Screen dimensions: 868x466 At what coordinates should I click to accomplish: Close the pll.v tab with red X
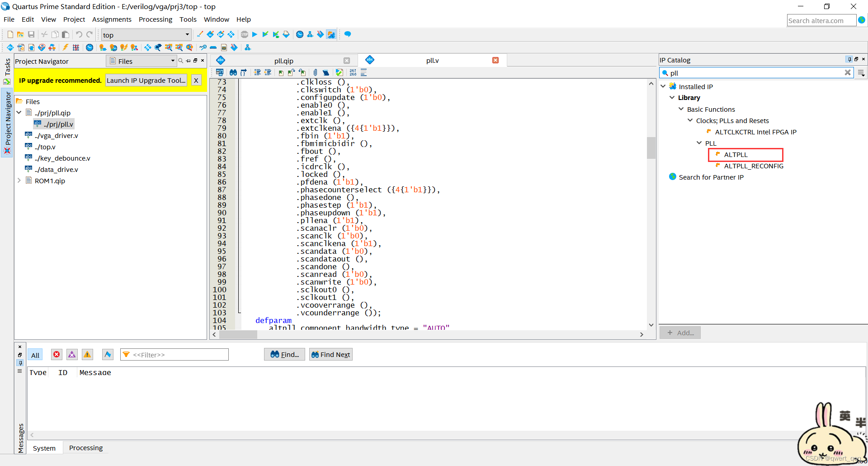(495, 60)
